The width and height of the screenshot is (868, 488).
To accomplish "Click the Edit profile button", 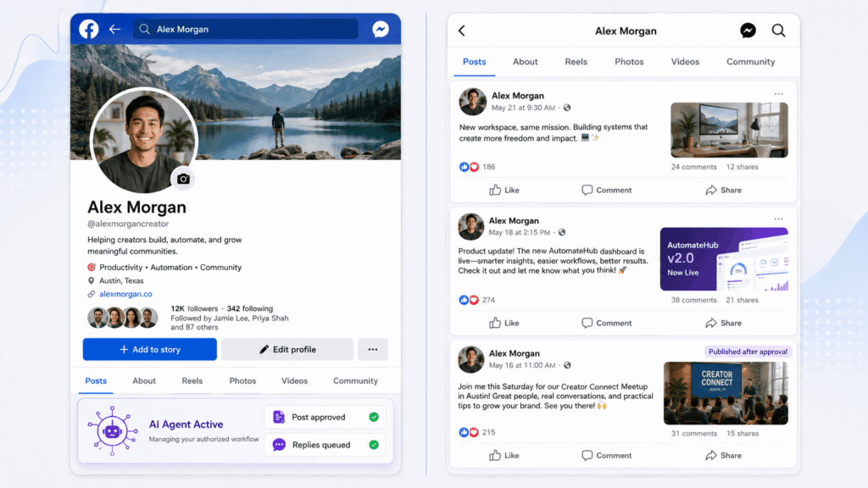I will [x=287, y=349].
